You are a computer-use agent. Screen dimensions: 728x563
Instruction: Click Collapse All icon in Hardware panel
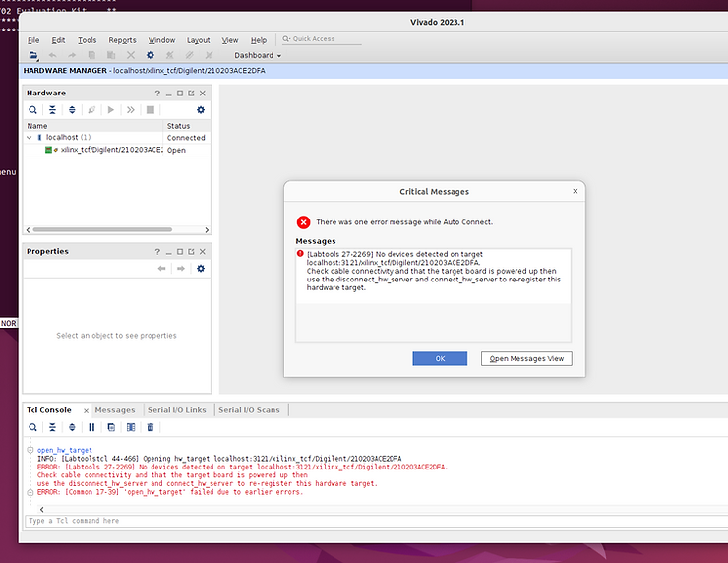[x=52, y=110]
